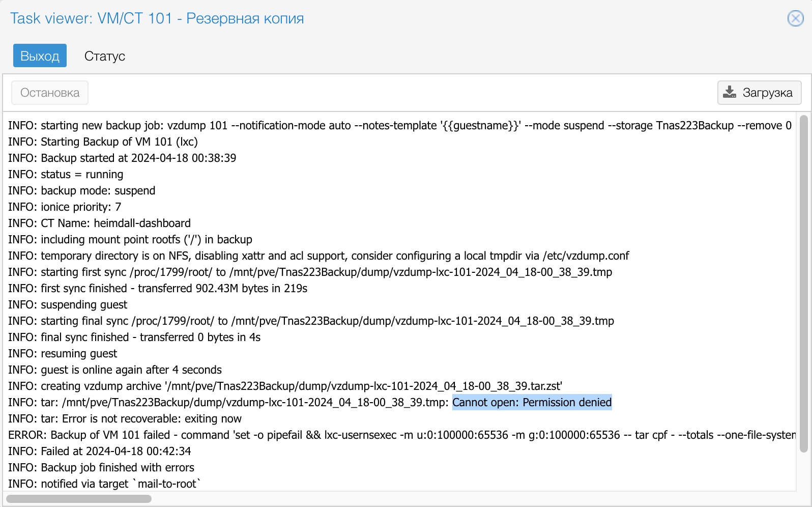Click the line 'INFO: creating vzdump archive'
Viewport: 812px width, 507px height.
pyautogui.click(x=285, y=386)
